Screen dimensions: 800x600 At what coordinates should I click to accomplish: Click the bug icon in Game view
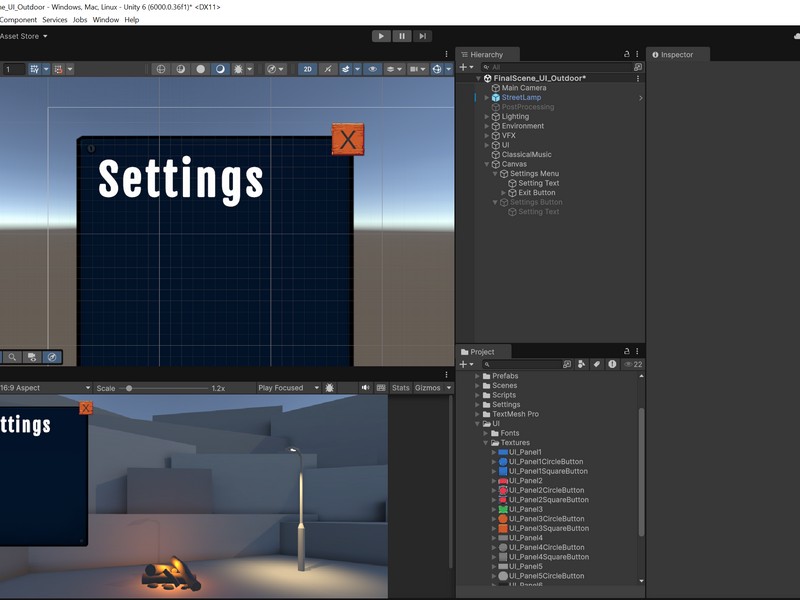[x=330, y=388]
